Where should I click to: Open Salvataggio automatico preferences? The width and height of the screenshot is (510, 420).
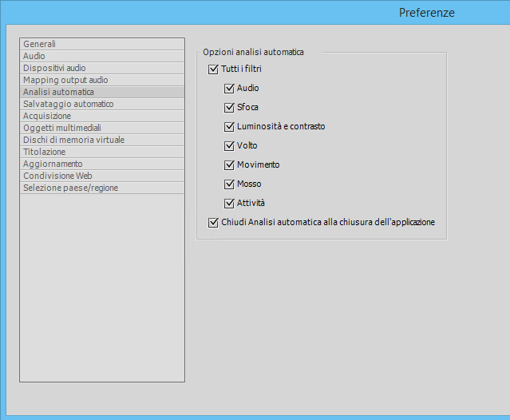(68, 104)
